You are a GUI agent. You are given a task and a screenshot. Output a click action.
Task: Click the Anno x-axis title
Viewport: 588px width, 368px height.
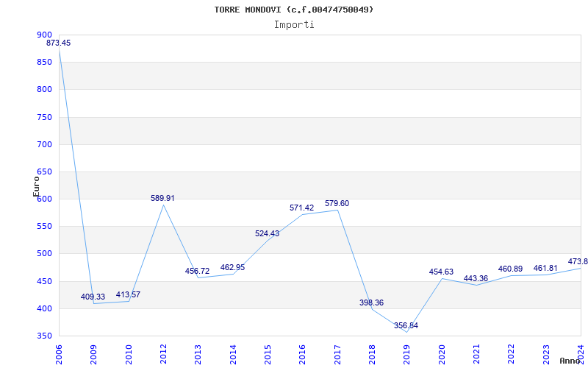(x=570, y=361)
